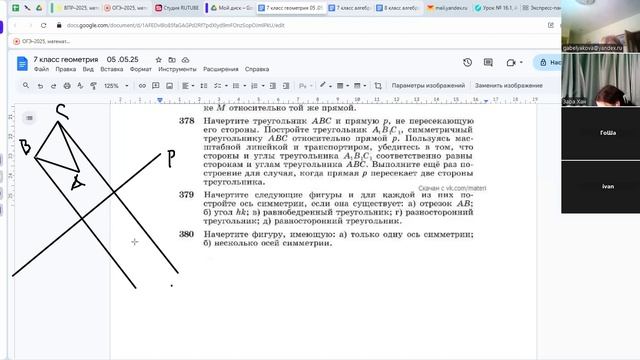Decrease the indent
The width and height of the screenshot is (640, 360).
point(273,86)
